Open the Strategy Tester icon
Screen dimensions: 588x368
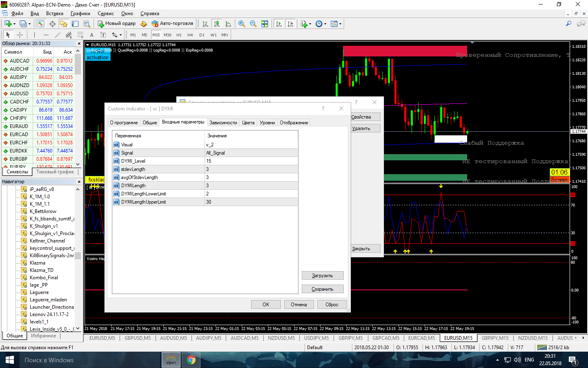[x=87, y=24]
